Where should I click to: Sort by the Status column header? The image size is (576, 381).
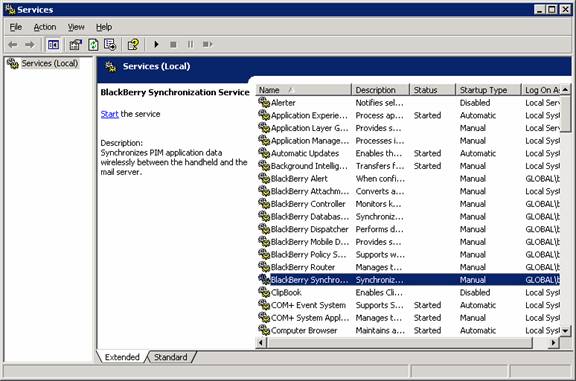(x=433, y=90)
